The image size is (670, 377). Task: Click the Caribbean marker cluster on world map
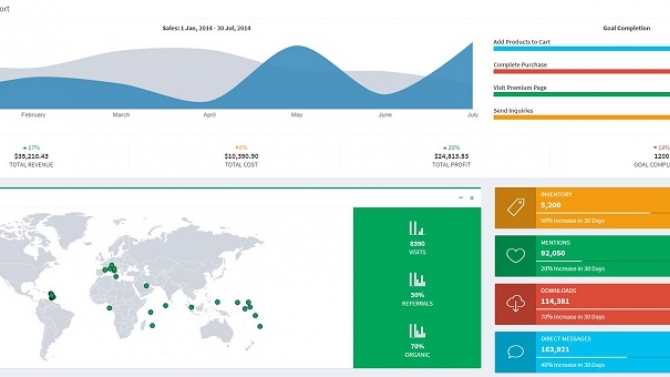52,295
